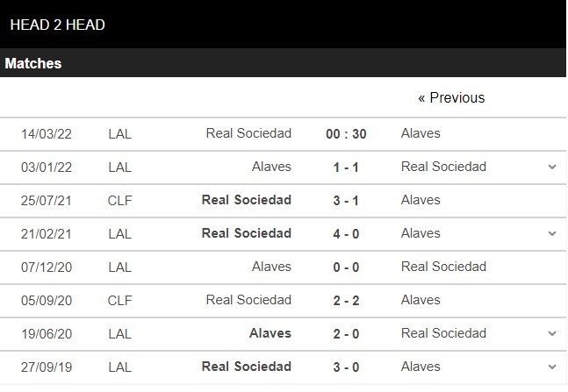Expand the 03/01/22 Alaves match details chevron
568x392 pixels.
(552, 167)
